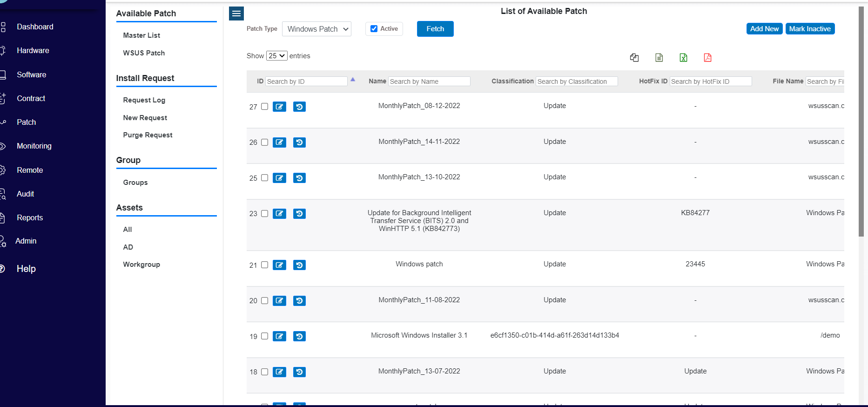Uncheck the Active checkbox
Viewport: 868px width, 407px height.
(x=374, y=29)
